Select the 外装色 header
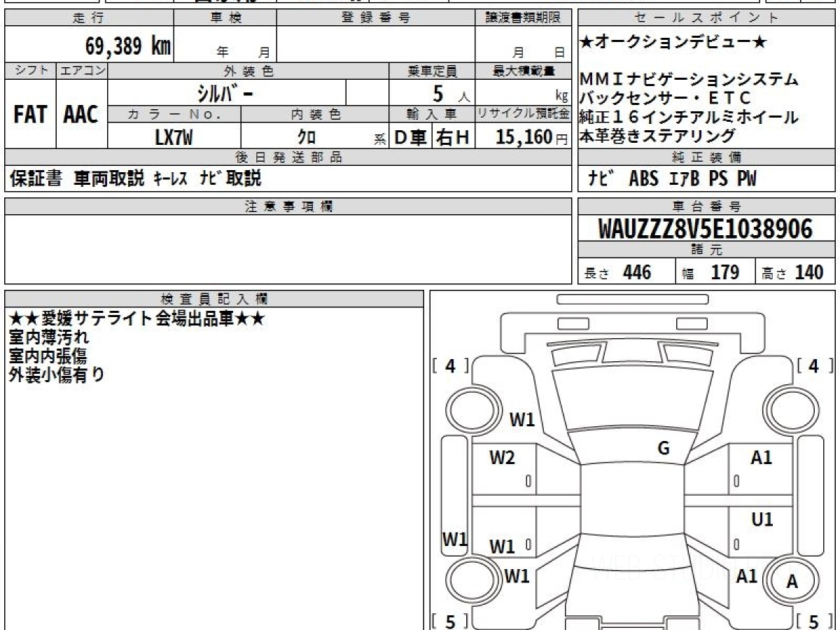Viewport: 840px width, 630px height. coord(248,71)
